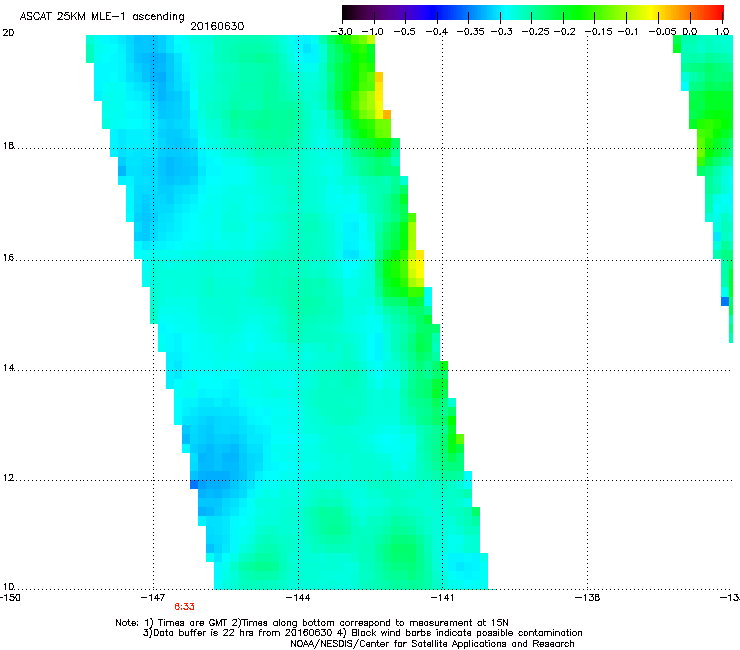Click the colorbar label -0.2
The height and width of the screenshot is (650, 740).
[x=565, y=32]
